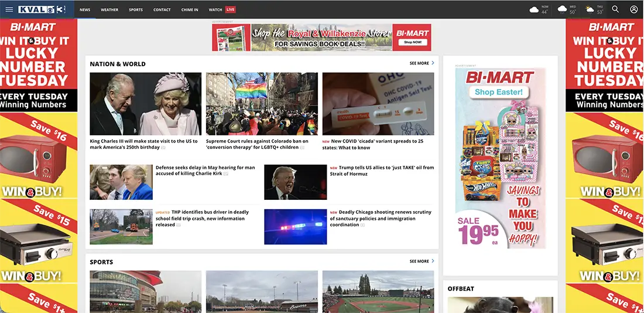Click the arena building sports photo

tap(145, 292)
